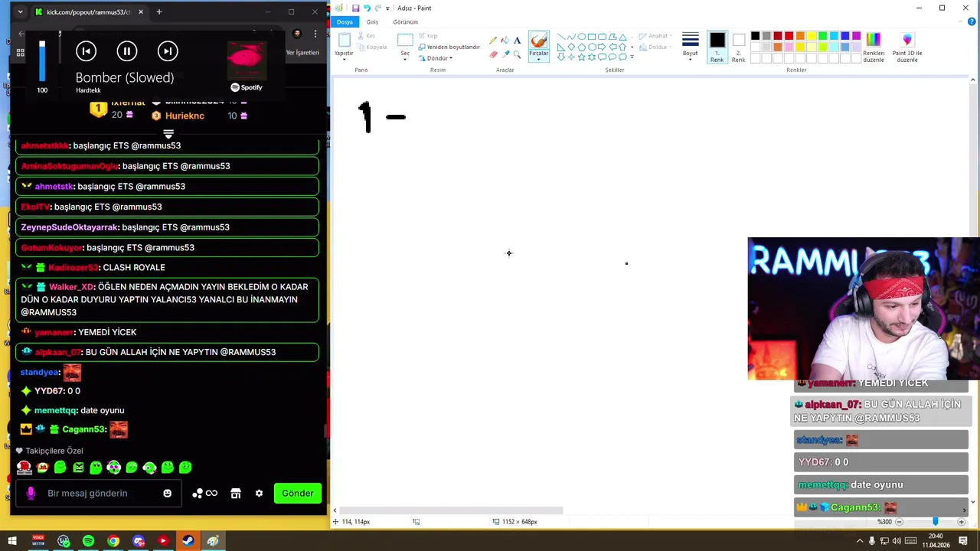Viewport: 980px width, 551px height.
Task: Expand the shapes gallery more arrow
Action: [632, 57]
